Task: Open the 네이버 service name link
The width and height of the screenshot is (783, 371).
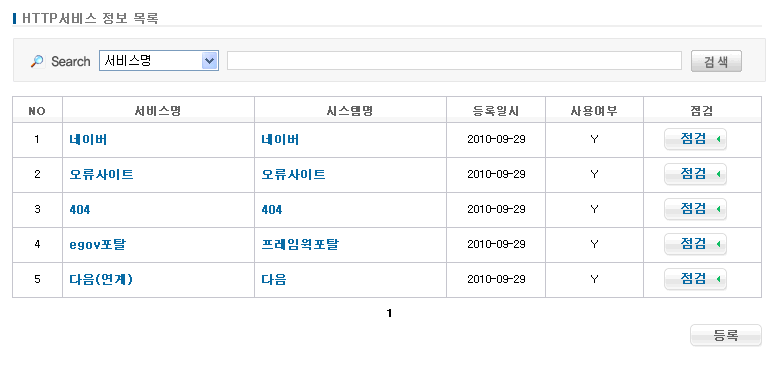Action: 88,139
